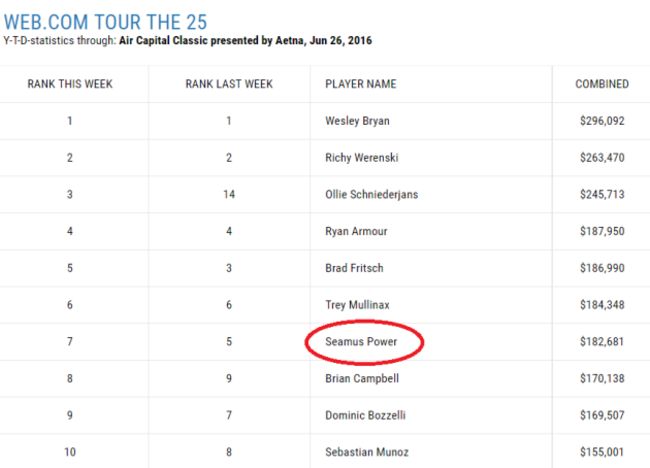Open Trey Mullinax player profile
650x468 pixels.
pos(357,305)
